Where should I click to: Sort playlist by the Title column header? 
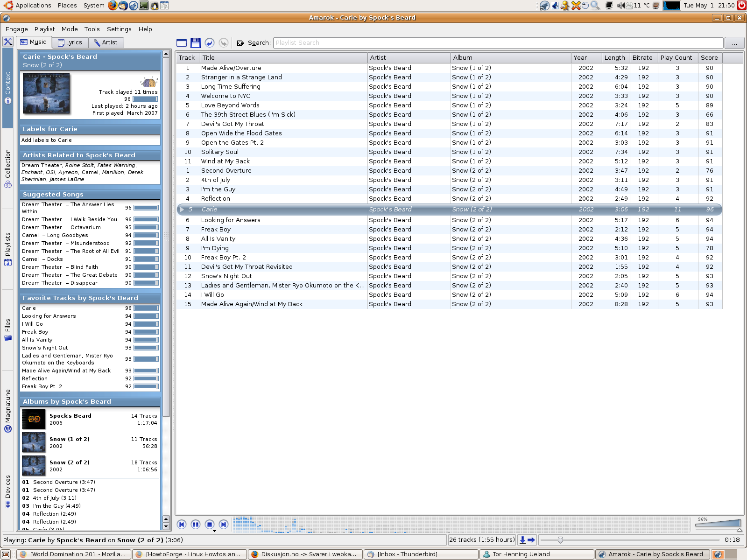284,58
